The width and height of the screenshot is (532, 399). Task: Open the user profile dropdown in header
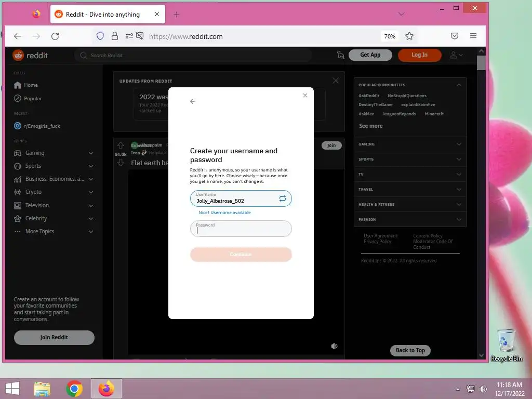click(x=456, y=55)
